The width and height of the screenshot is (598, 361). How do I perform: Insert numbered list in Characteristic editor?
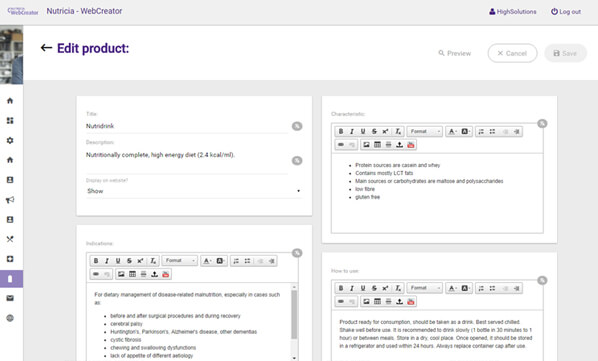481,132
